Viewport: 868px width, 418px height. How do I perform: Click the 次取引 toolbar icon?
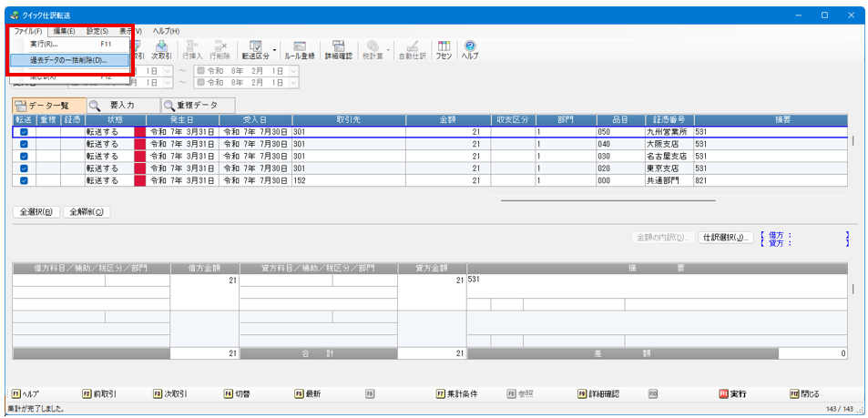click(x=161, y=49)
